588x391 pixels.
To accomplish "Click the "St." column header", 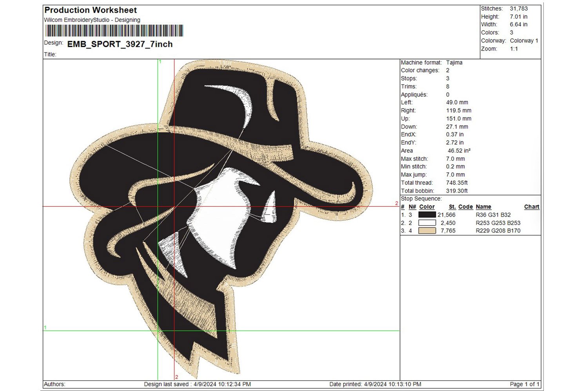I will click(x=452, y=207).
